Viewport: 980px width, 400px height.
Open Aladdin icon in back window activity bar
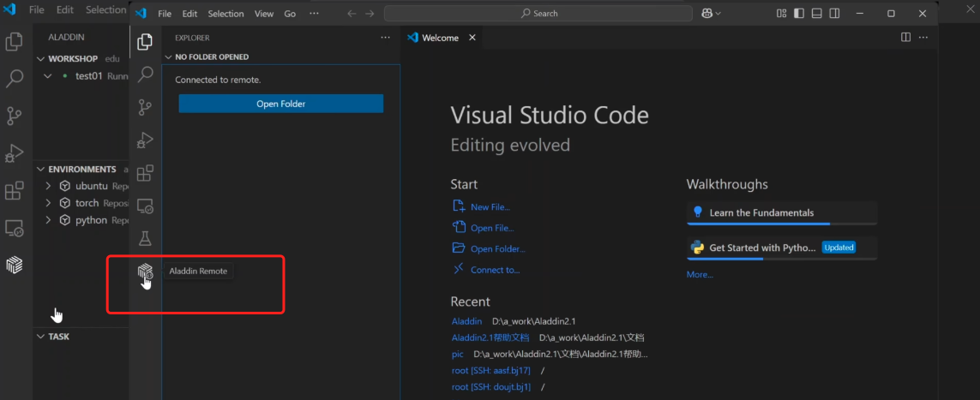coord(15,265)
